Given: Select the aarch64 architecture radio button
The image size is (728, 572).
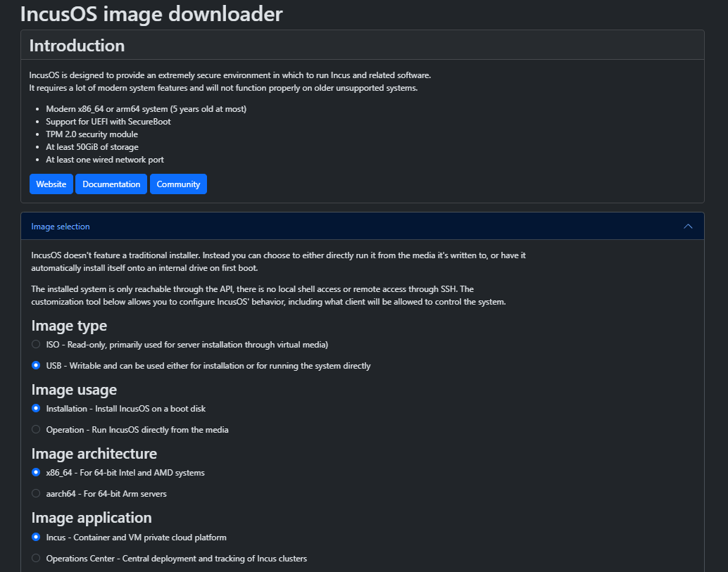Looking at the screenshot, I should [36, 494].
